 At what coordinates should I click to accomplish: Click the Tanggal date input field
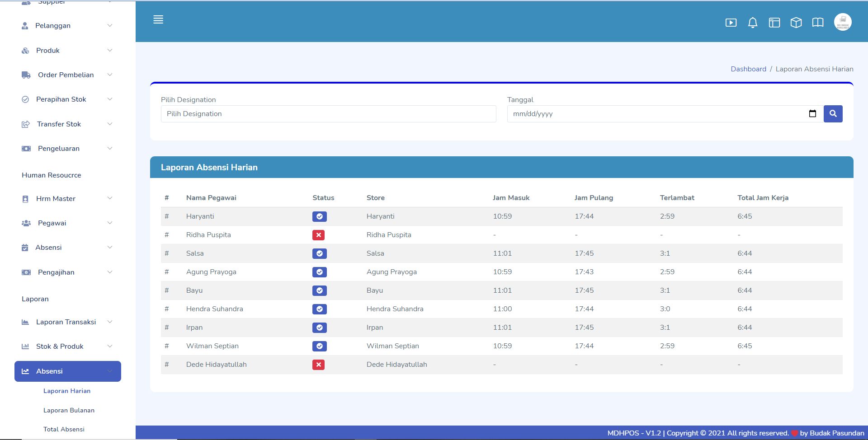coord(656,114)
